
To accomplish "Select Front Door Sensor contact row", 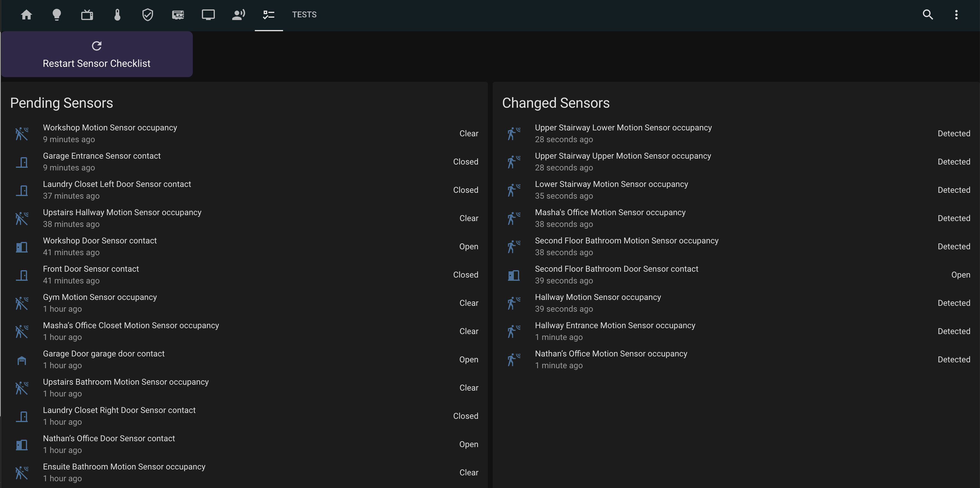I will pos(91,269).
